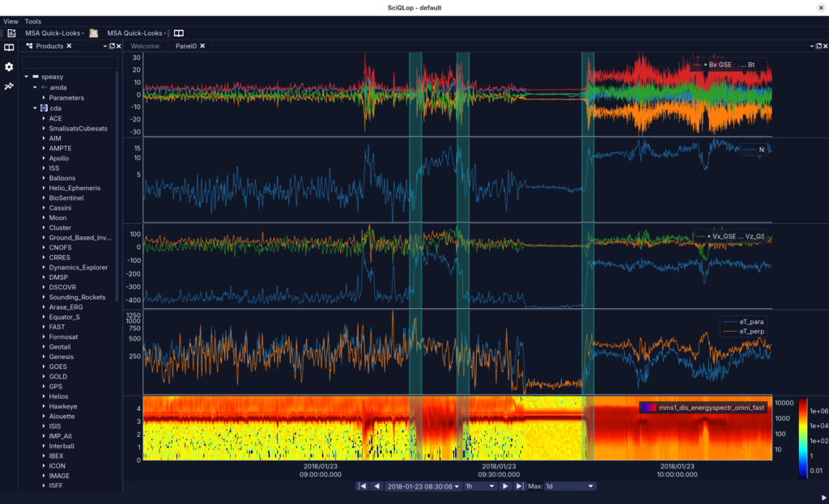Screen dimensions: 829x504
Task: Select Arase_ERG in product tree
Action: [x=66, y=307]
